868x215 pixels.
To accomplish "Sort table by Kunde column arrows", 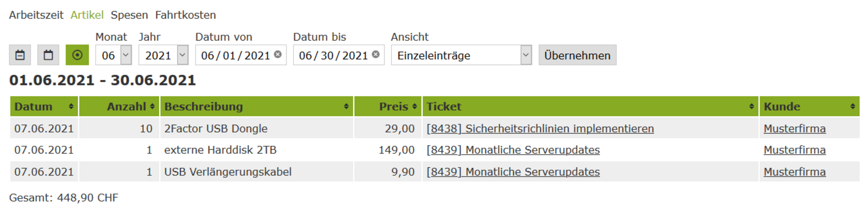I will pyautogui.click(x=853, y=106).
